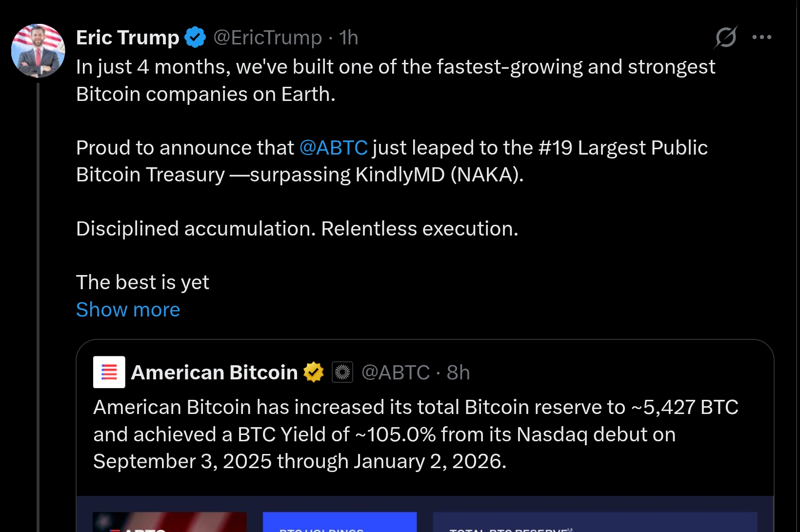The height and width of the screenshot is (532, 800).
Task: Click the American Bitcoin display name
Action: tap(214, 373)
